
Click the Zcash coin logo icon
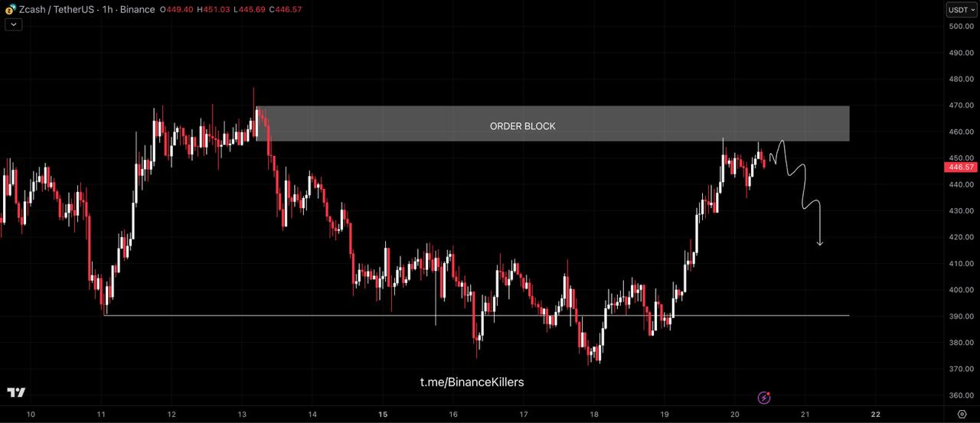(10, 10)
